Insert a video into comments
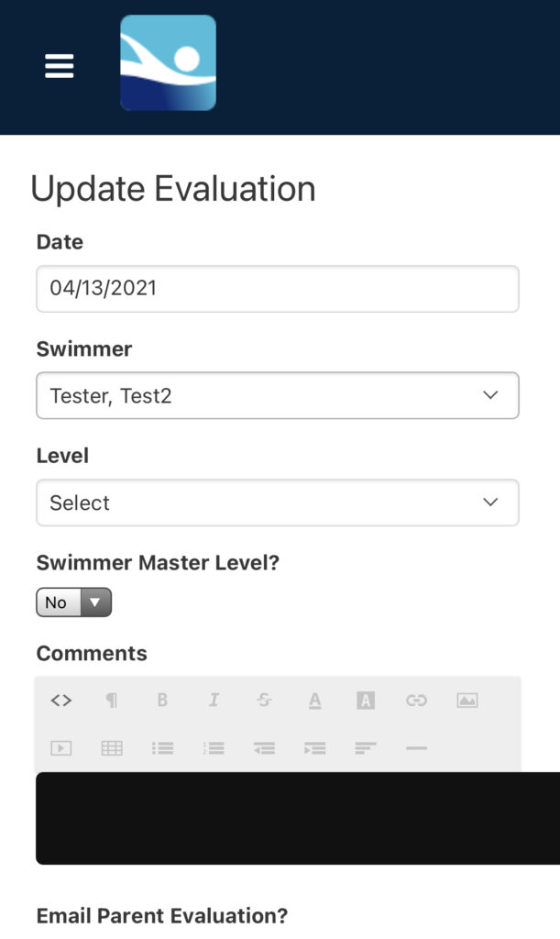This screenshot has width=560, height=939. (61, 748)
